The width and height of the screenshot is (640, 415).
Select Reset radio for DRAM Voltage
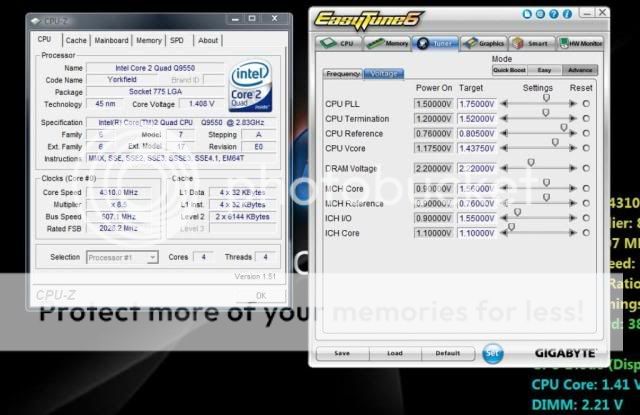click(x=586, y=168)
